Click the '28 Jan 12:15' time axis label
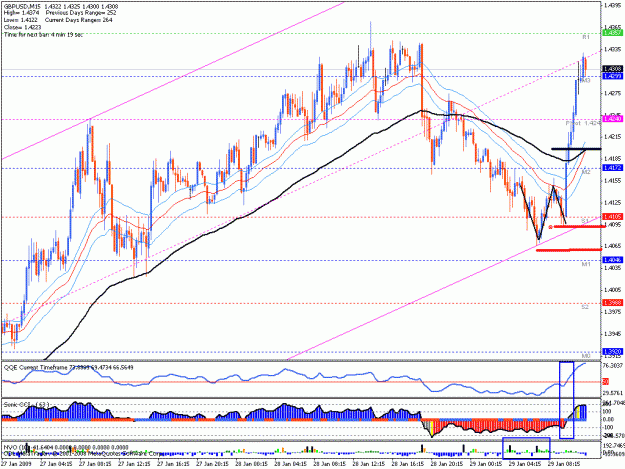625x469 pixels. click(x=368, y=464)
